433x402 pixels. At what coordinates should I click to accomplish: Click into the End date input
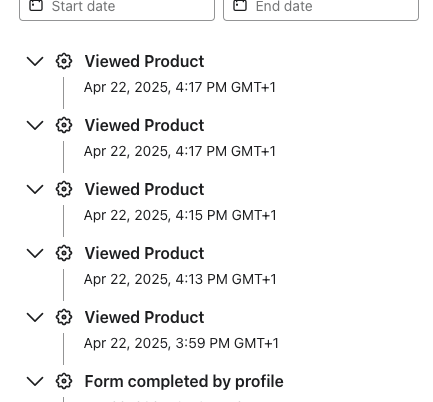(x=321, y=7)
